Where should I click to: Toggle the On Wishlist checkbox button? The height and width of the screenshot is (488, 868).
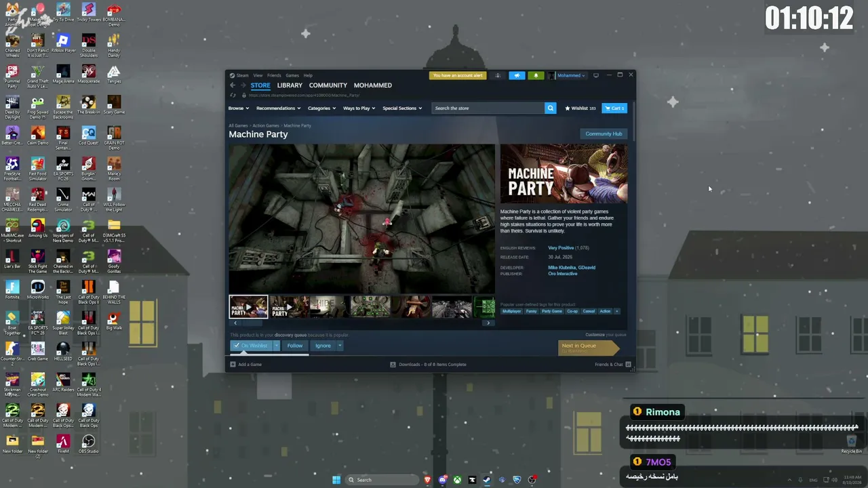click(x=251, y=346)
